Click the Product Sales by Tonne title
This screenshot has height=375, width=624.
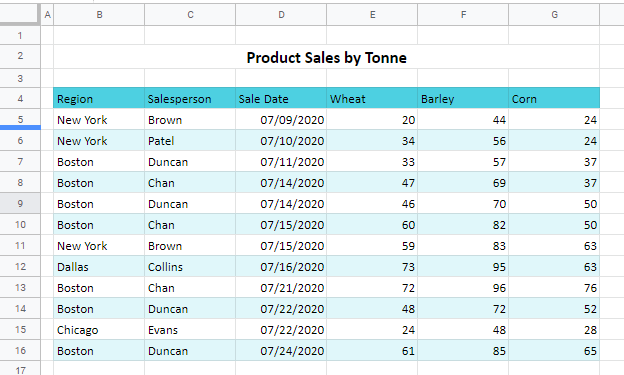click(x=326, y=57)
